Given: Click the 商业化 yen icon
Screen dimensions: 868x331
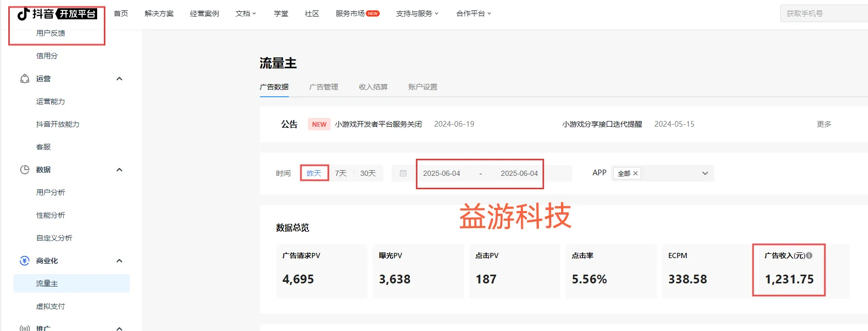Looking at the screenshot, I should (24, 261).
